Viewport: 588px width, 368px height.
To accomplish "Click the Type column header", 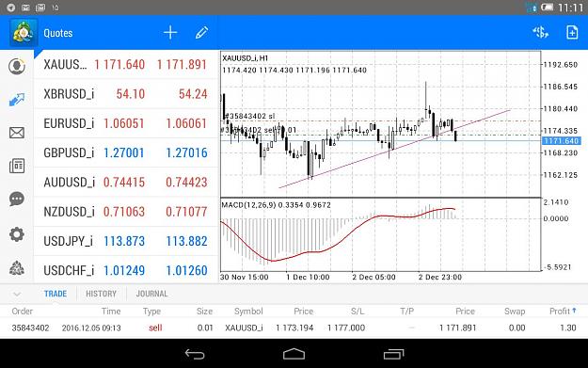I will coord(151,311).
